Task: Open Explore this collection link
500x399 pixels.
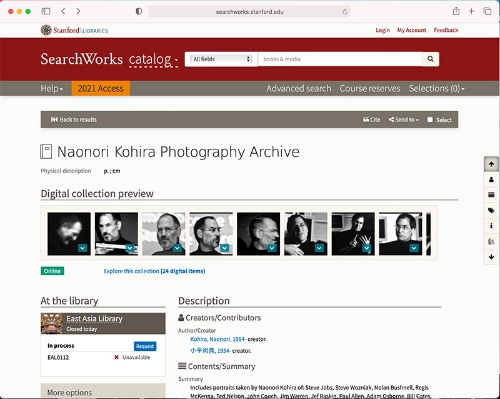Action: click(x=154, y=271)
